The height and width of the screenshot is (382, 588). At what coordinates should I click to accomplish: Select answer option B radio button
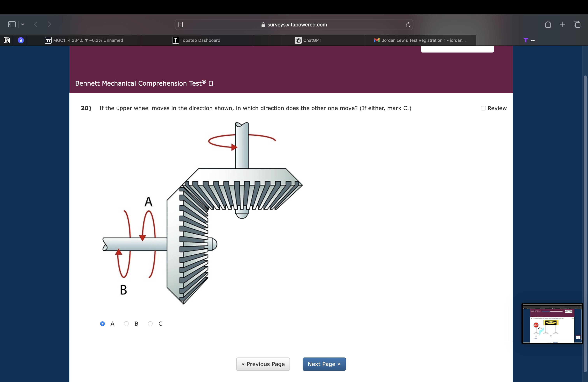126,323
